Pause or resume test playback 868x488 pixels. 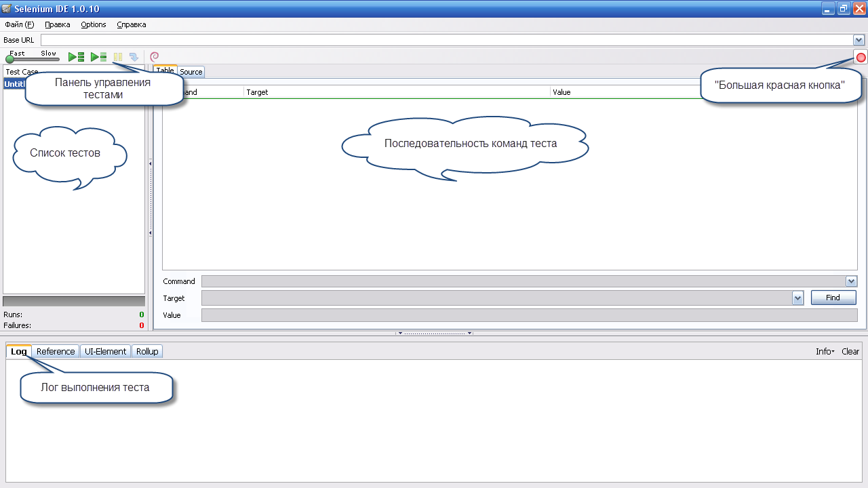tap(118, 58)
